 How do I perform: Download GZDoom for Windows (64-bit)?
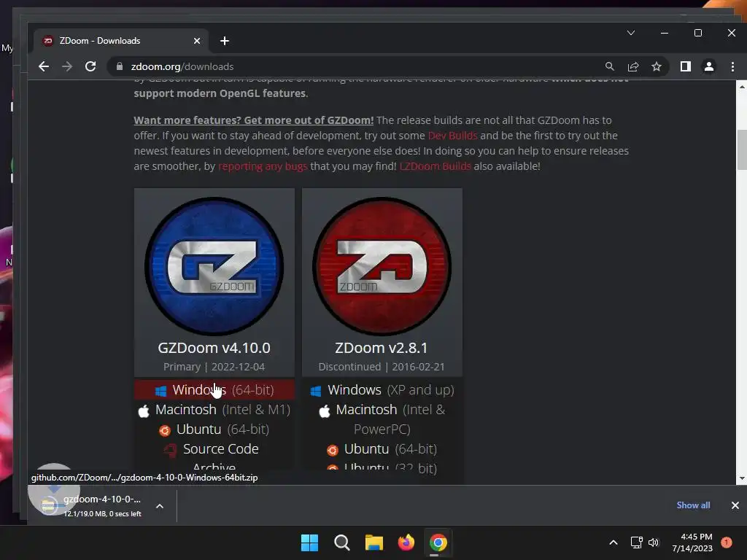pyautogui.click(x=214, y=389)
